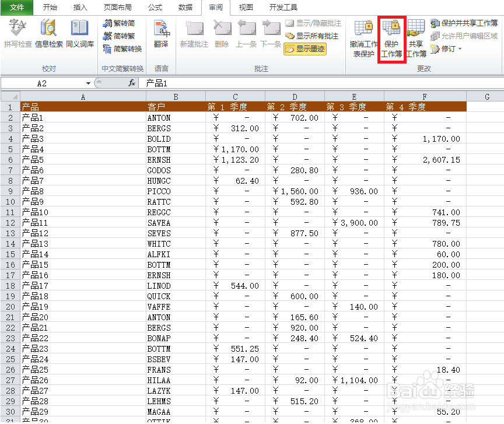Screen dimensions: 504x424
Task: Select row 1 header
Action: 10,107
